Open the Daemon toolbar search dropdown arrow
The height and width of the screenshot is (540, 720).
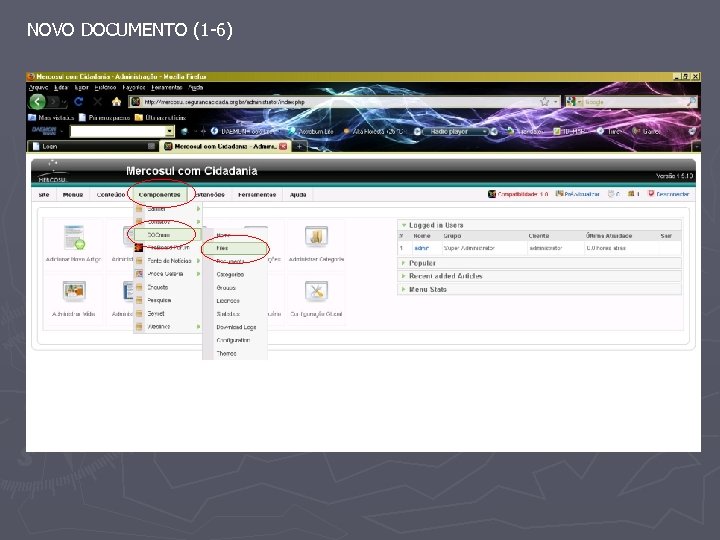pos(169,131)
